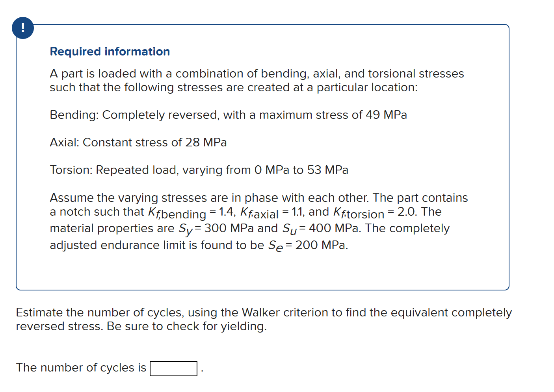Click the torsion repeated load description
Viewport: 554px width, 392px height.
click(199, 170)
